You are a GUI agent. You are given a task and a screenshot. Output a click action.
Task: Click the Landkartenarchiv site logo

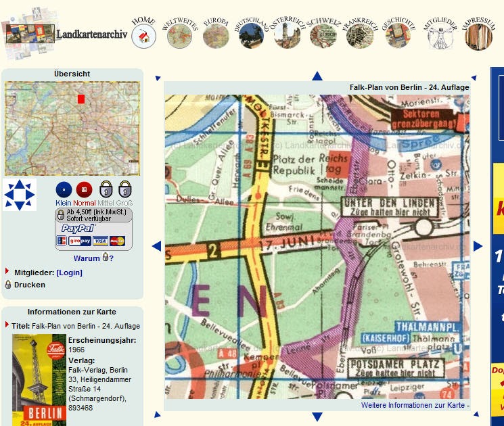point(66,34)
